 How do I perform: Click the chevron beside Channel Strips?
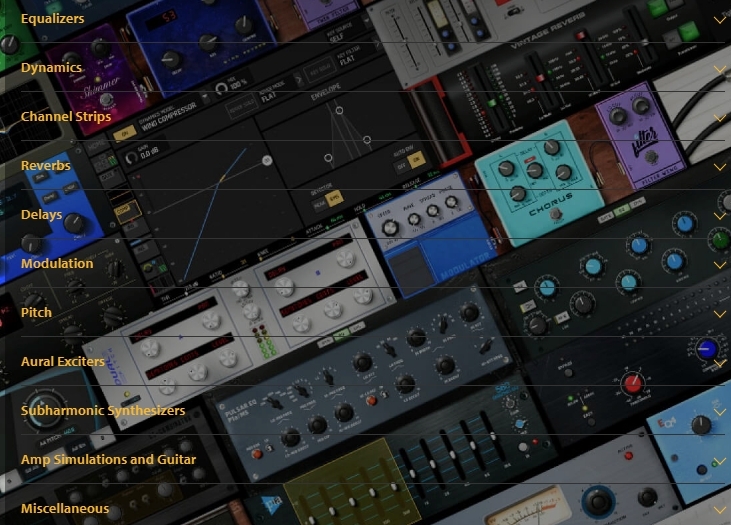tap(719, 118)
